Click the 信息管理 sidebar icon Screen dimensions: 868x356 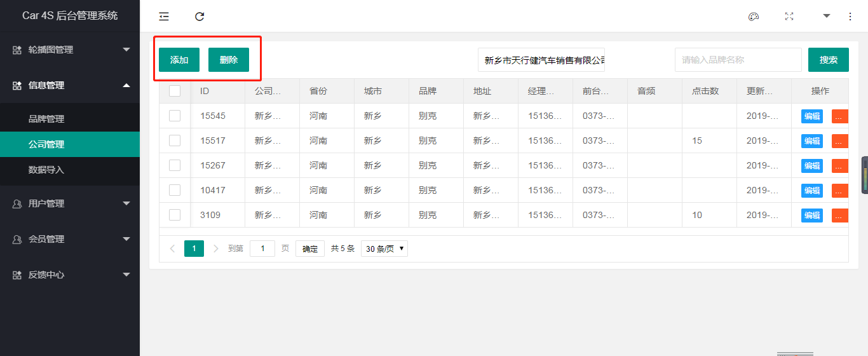[x=17, y=85]
